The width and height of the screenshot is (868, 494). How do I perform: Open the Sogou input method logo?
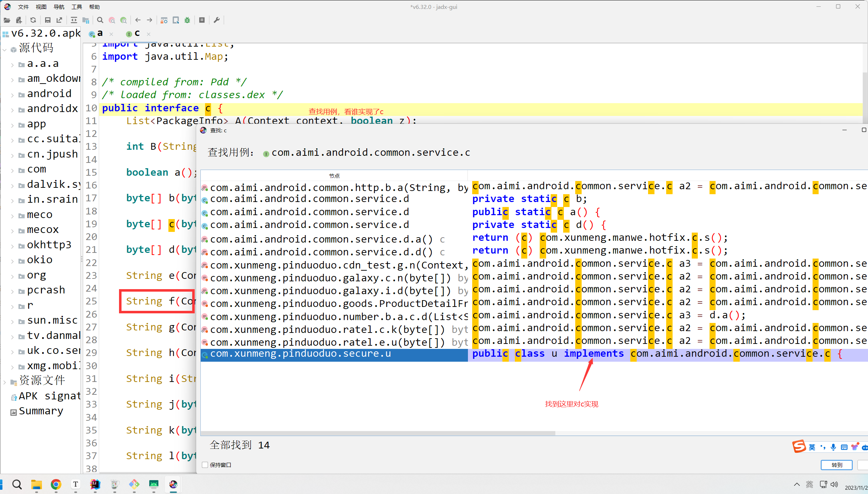pyautogui.click(x=799, y=446)
